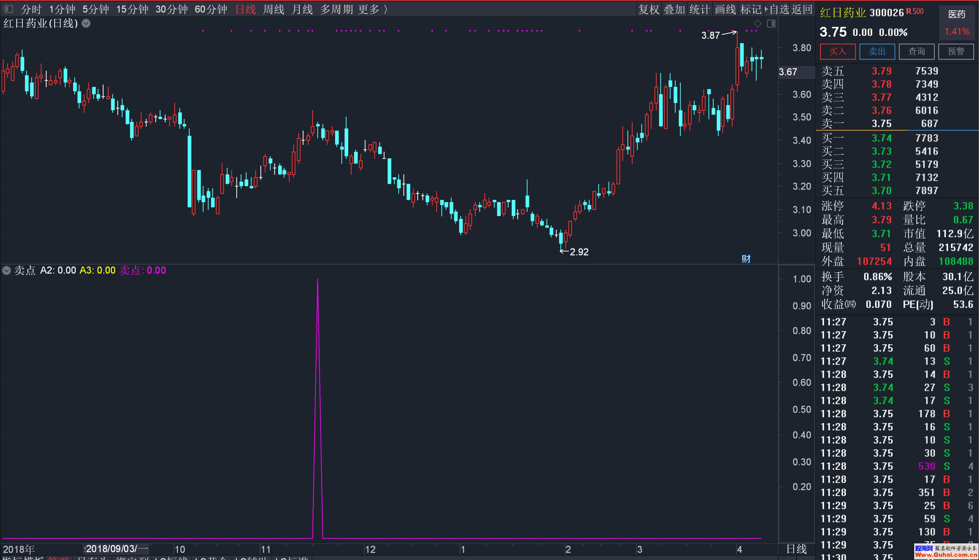Click the 2.92 low price label
Screen dimensions: 979x560
(579, 252)
